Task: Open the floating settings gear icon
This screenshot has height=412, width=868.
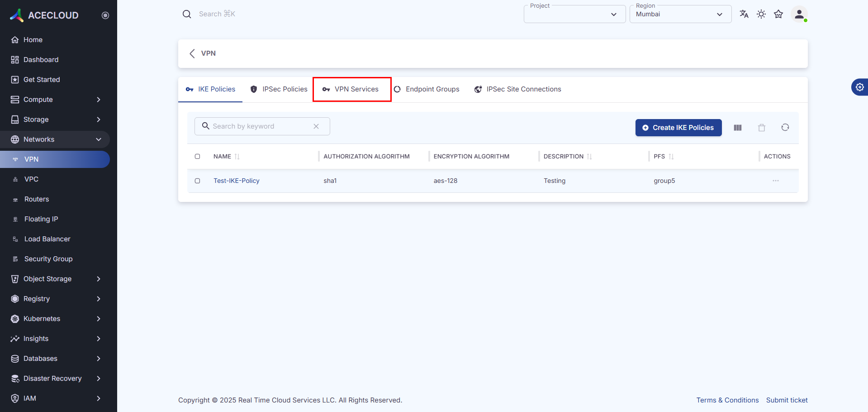Action: click(859, 87)
